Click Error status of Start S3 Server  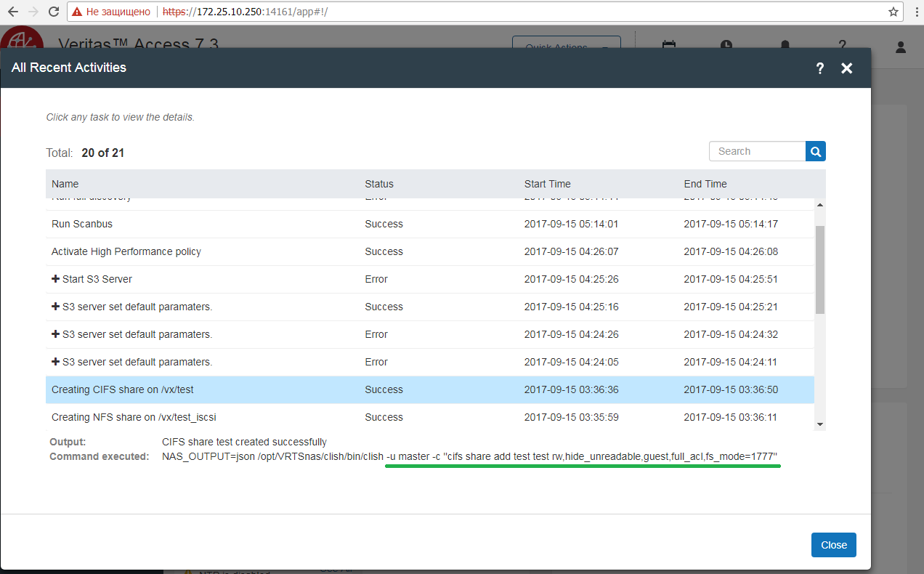click(x=376, y=279)
